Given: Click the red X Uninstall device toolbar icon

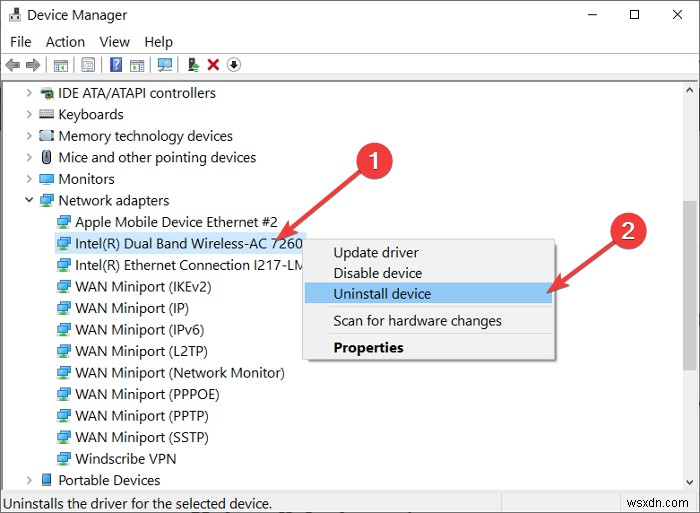Looking at the screenshot, I should [x=213, y=65].
